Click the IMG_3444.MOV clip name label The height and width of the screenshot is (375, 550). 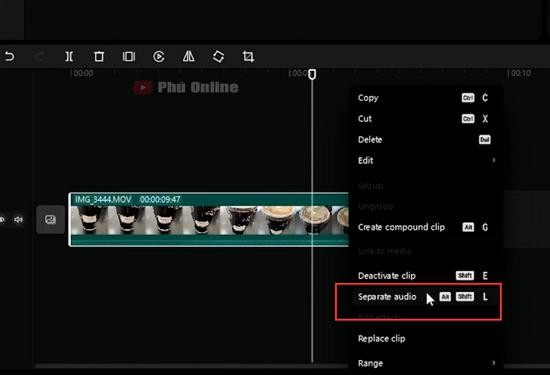point(103,200)
